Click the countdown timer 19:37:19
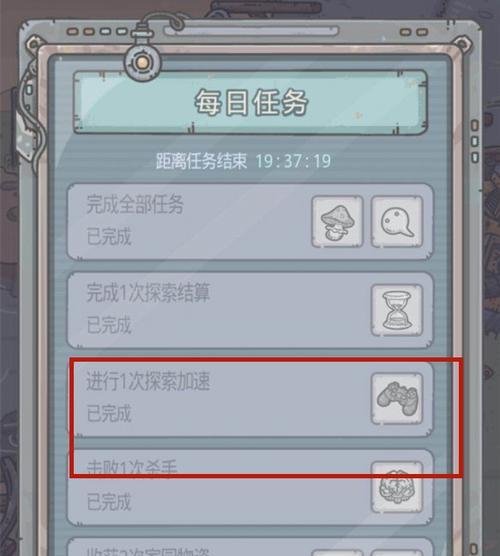Viewport: 500px width, 556px height. [x=293, y=161]
